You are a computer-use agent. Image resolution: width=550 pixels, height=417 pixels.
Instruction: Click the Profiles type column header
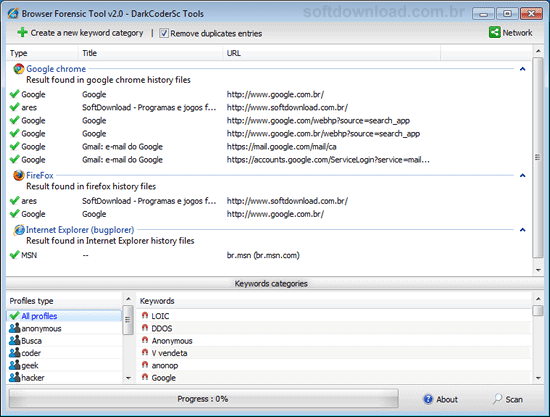tap(64, 301)
